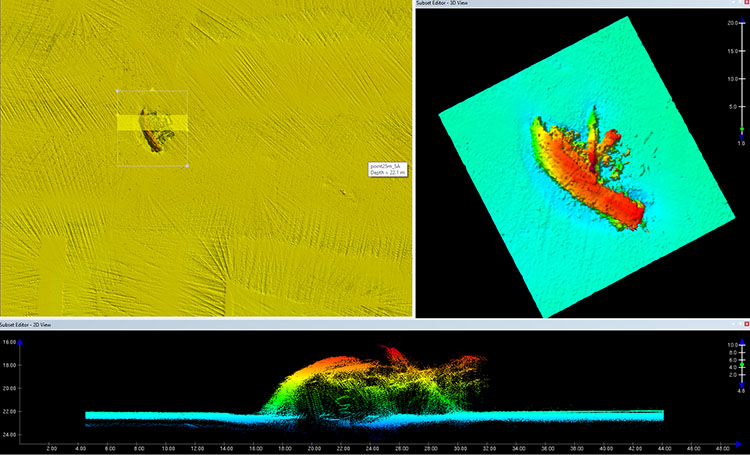Viewport: 750px width, 455px height.
Task: Click the 22.00 depth label on 2D axis
Action: [x=10, y=411]
